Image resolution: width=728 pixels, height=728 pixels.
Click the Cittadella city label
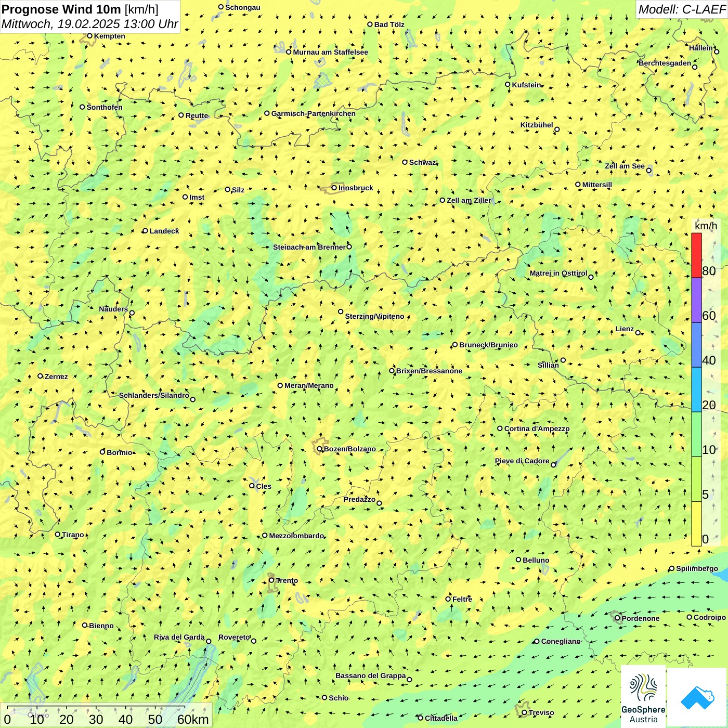(441, 718)
